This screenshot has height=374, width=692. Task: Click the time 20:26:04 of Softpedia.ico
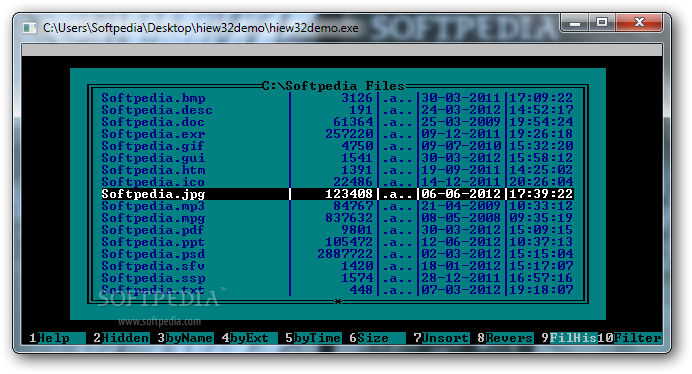tap(541, 182)
